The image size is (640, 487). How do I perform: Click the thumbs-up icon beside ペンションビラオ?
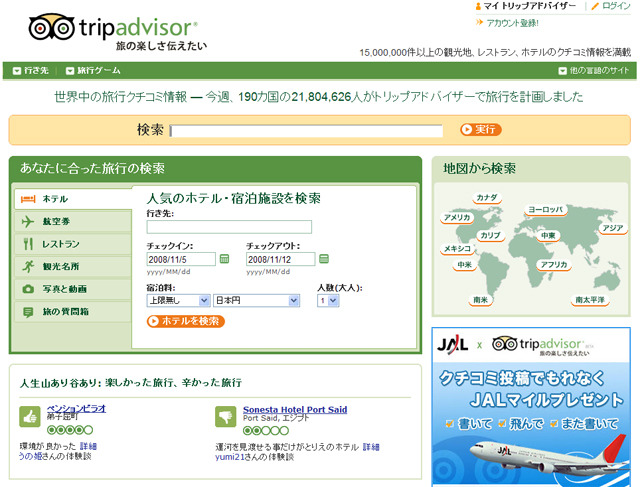[x=30, y=416]
